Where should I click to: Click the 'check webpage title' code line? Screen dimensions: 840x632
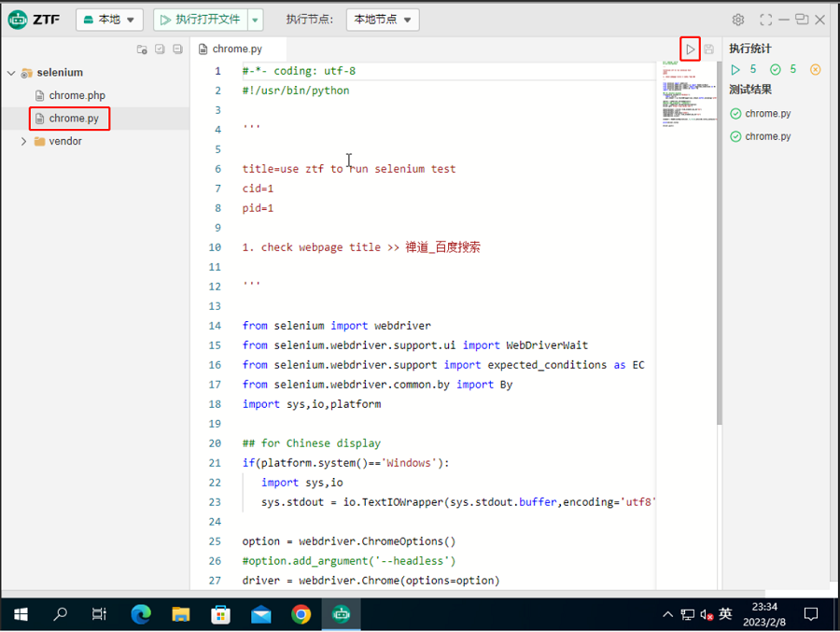(361, 247)
